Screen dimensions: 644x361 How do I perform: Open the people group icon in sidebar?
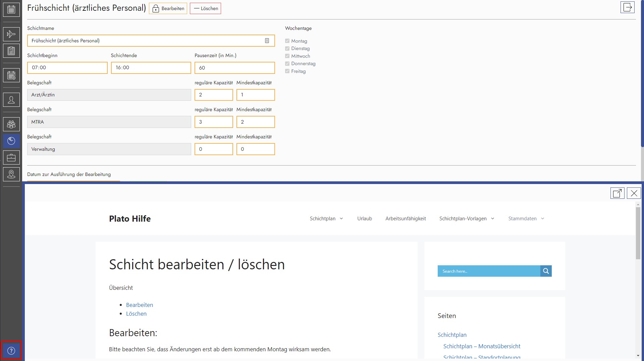point(11,125)
